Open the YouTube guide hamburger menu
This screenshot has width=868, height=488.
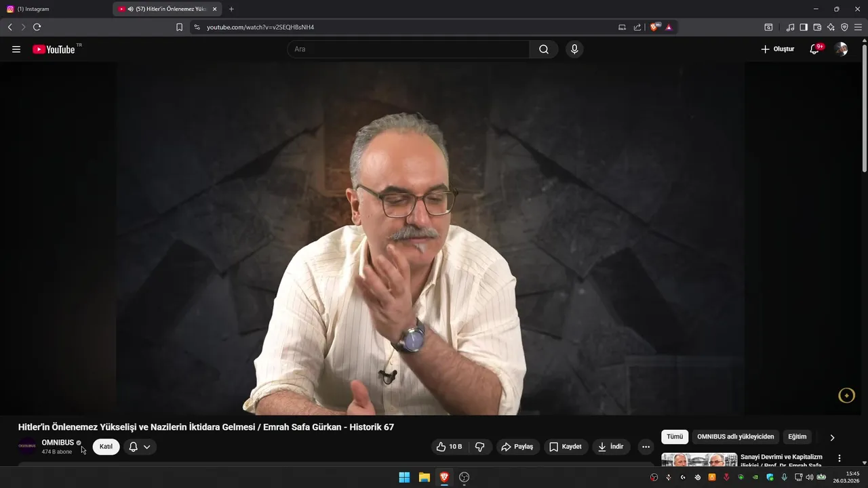[16, 49]
